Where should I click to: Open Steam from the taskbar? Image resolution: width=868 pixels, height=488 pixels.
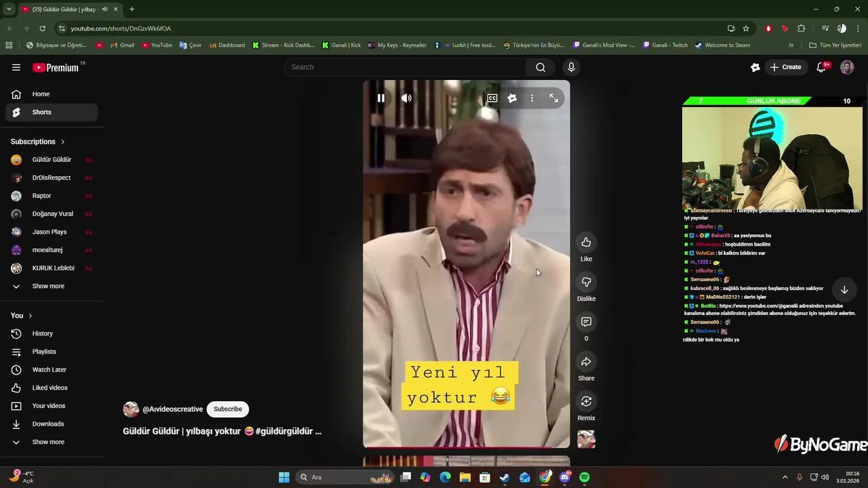point(505,477)
